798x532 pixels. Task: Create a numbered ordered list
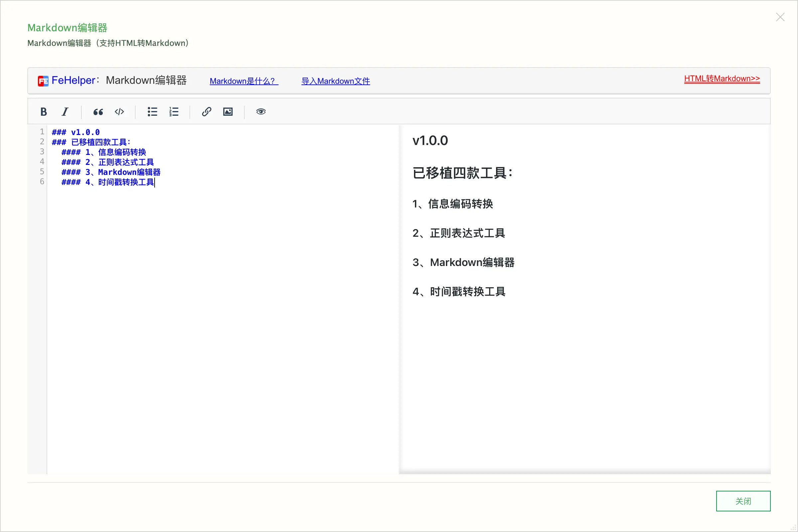pyautogui.click(x=174, y=112)
